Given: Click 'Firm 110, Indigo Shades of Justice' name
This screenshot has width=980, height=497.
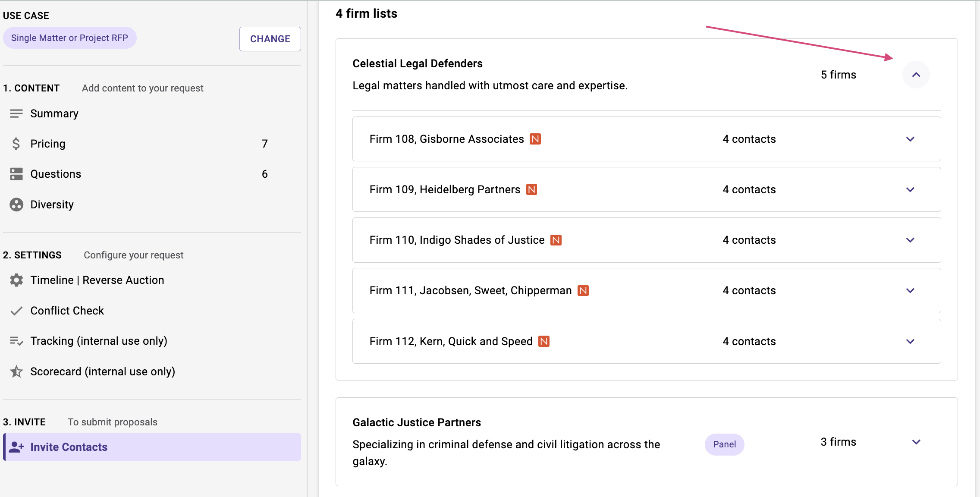Looking at the screenshot, I should 457,240.
